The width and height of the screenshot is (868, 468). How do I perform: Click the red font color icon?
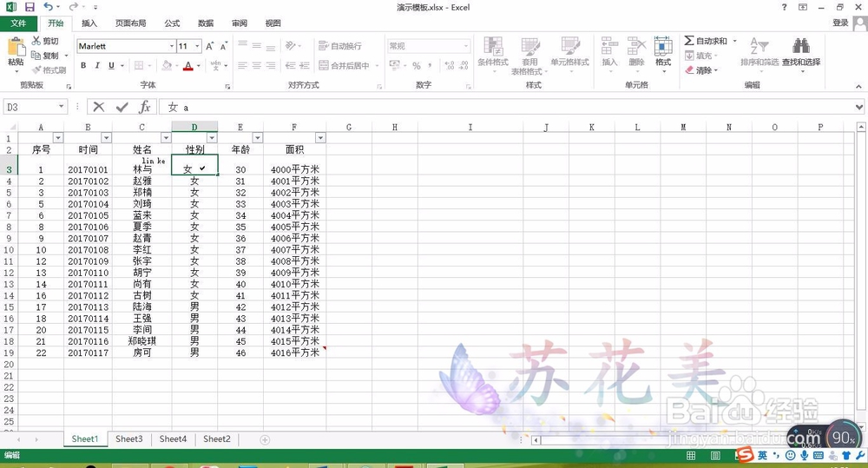188,65
